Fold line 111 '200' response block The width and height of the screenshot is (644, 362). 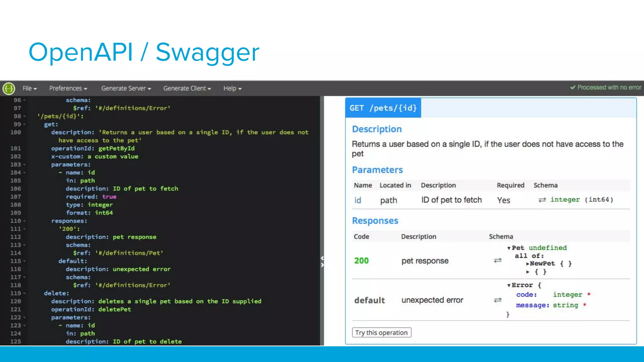24,229
